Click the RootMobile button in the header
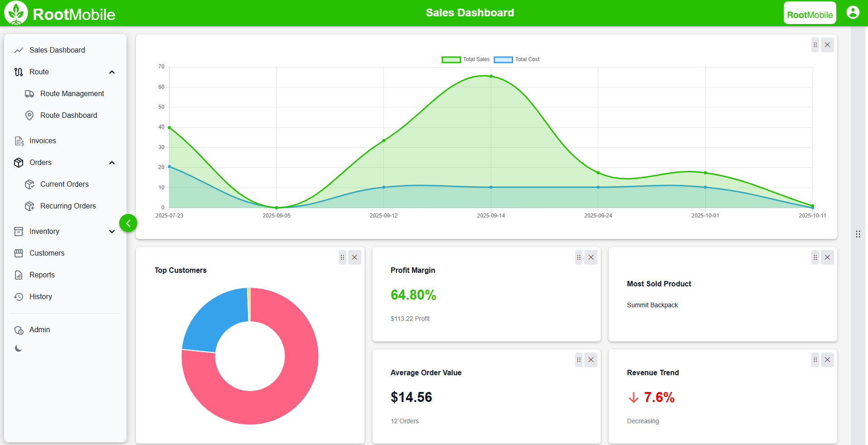Image resolution: width=868 pixels, height=445 pixels. [810, 12]
